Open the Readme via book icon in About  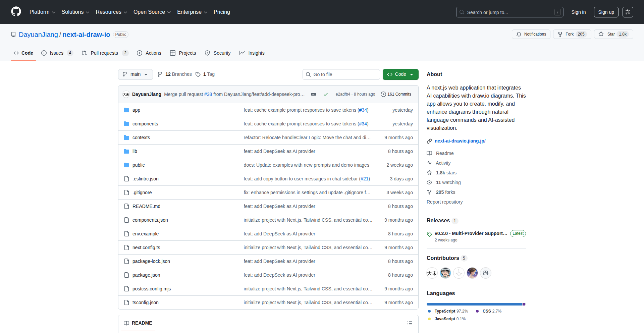click(429, 153)
